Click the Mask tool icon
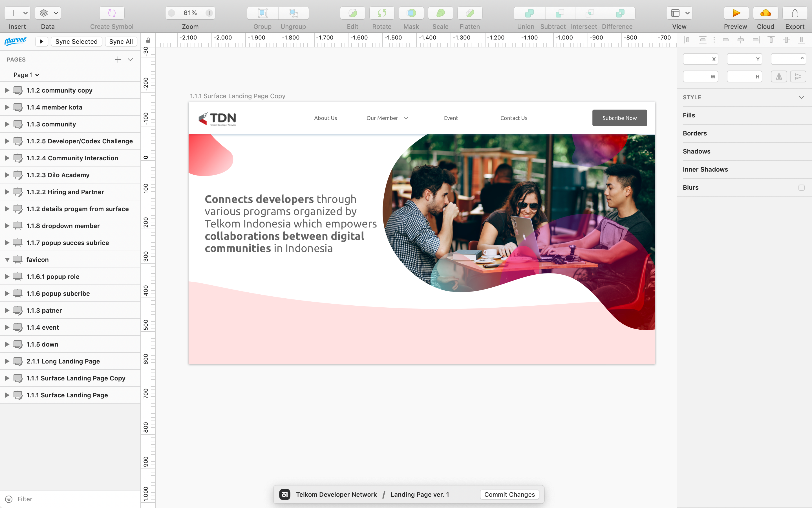The image size is (812, 508). (x=411, y=13)
